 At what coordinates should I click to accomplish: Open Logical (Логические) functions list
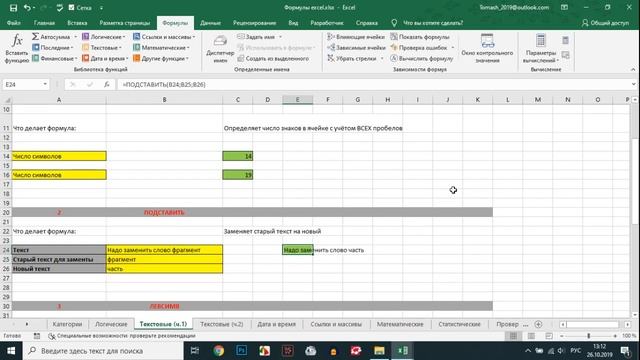(x=104, y=37)
